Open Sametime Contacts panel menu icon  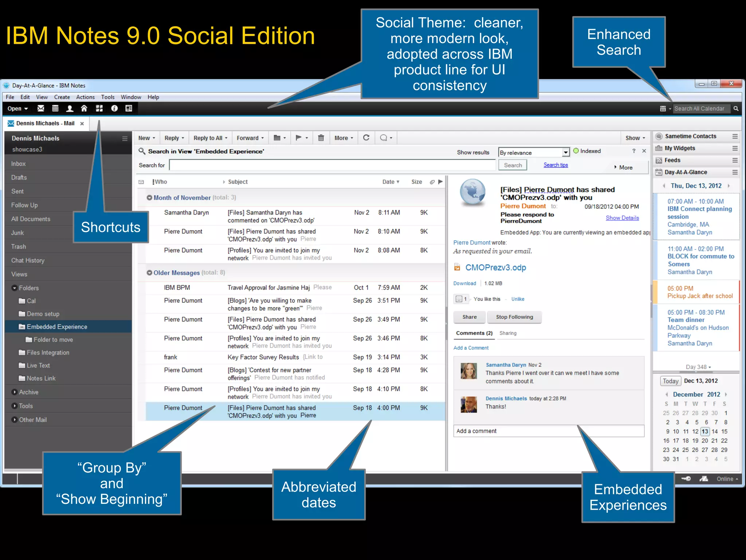(735, 136)
